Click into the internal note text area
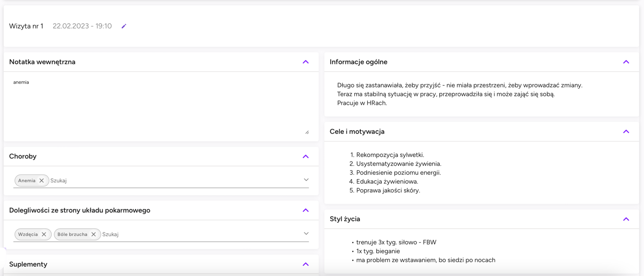Viewport: 644px width, 276px height. pyautogui.click(x=161, y=106)
